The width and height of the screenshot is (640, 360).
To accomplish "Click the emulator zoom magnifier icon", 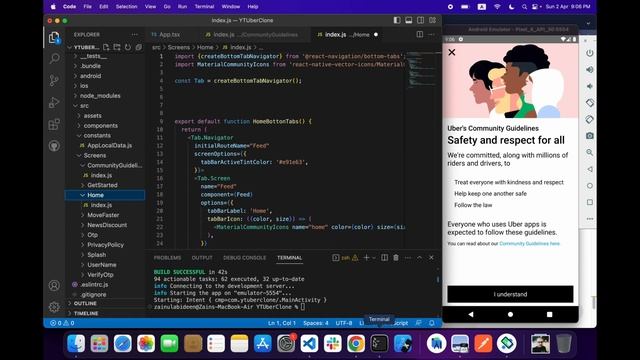I will pyautogui.click(x=590, y=152).
